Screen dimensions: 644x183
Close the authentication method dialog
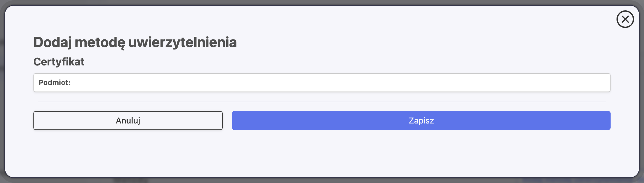(625, 19)
